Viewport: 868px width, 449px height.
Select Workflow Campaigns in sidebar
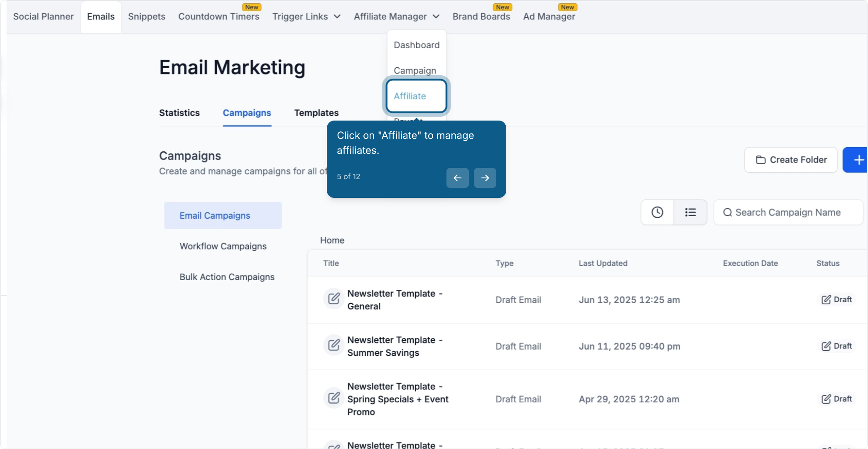223,246
